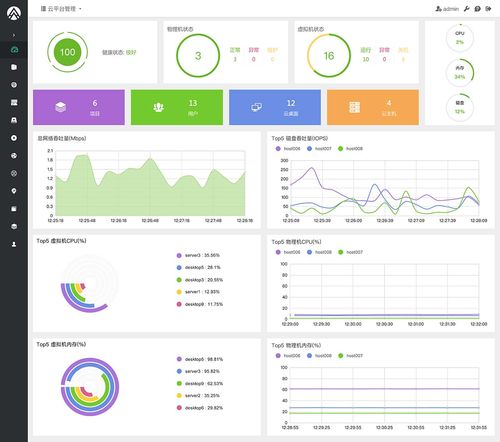Toggle host007 in physical memory chart legend
The width and height of the screenshot is (500, 442).
point(350,356)
